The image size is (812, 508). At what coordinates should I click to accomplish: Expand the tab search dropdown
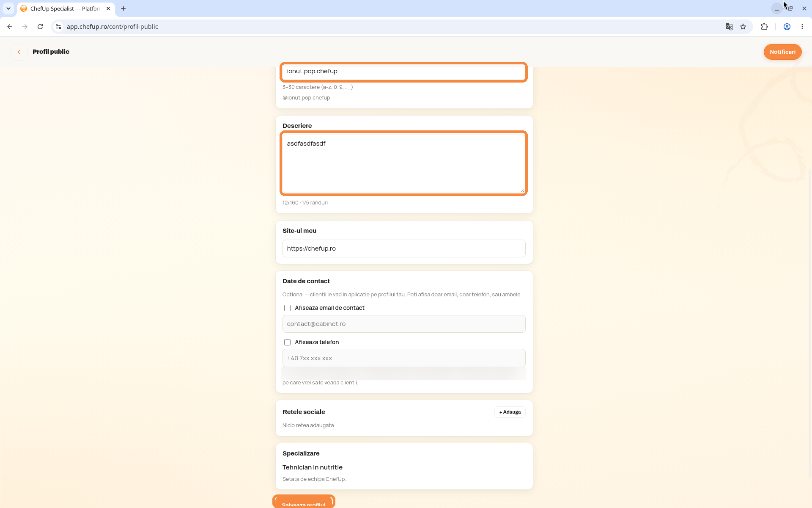pos(8,8)
